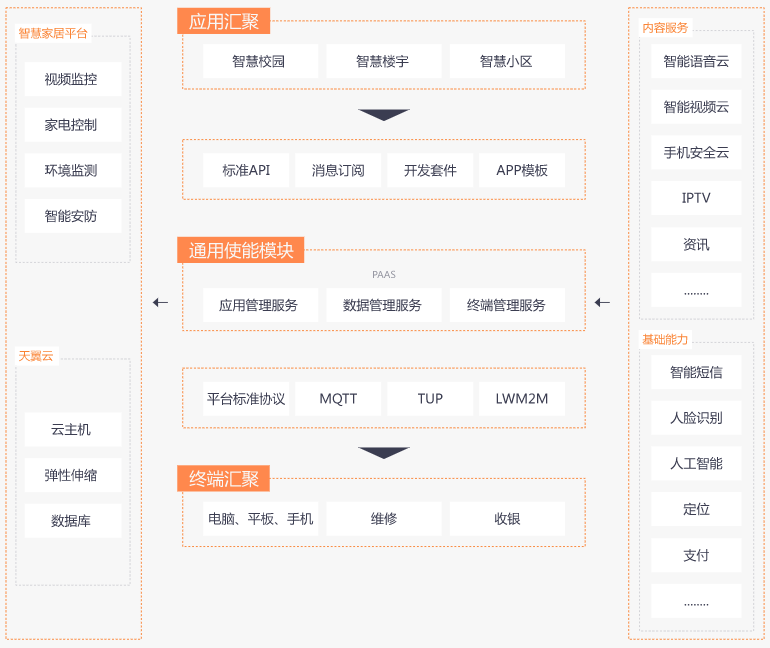Click the 智慧楼宇 item
Viewport: 770px width, 648px height.
coord(384,61)
